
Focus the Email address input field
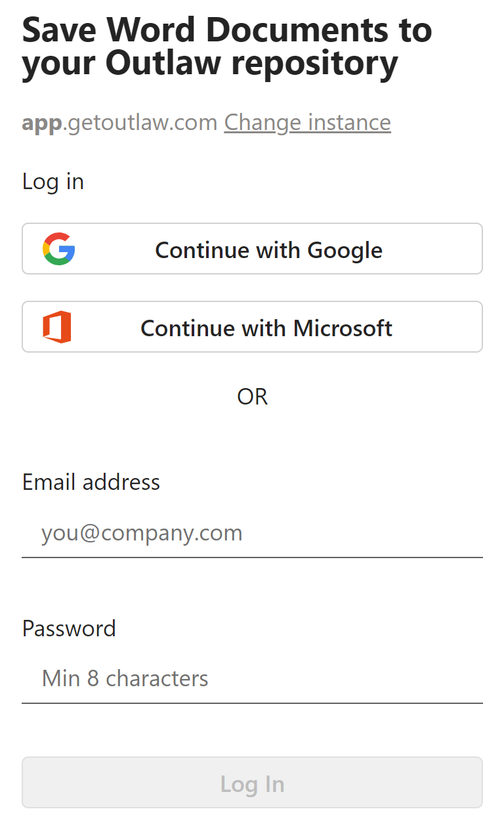tap(252, 533)
